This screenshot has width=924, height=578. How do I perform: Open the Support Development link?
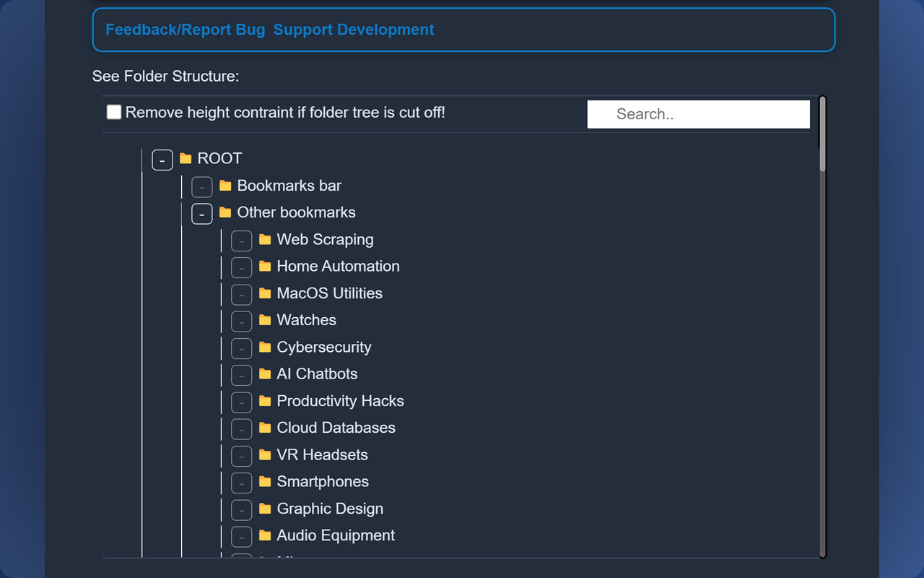[354, 30]
